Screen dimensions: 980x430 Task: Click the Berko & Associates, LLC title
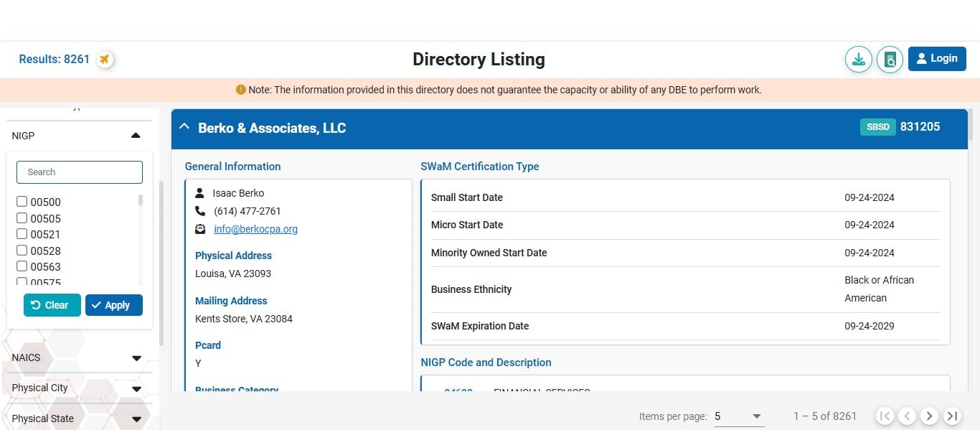coord(272,128)
